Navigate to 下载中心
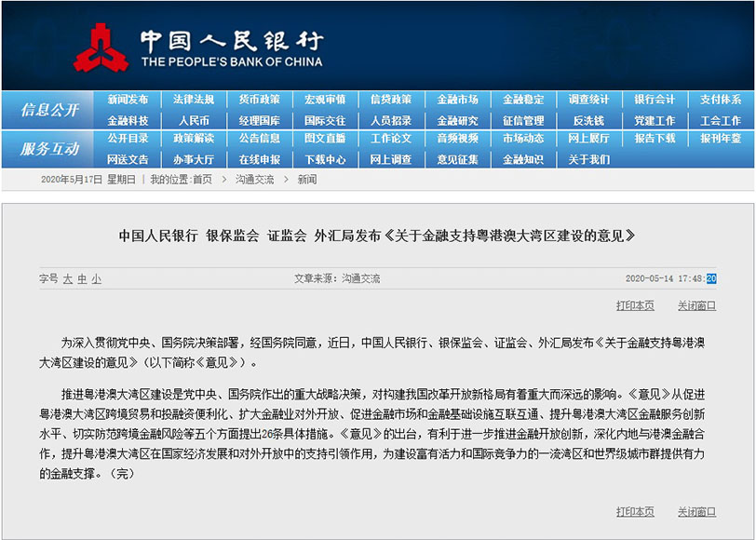The image size is (756, 540). [x=325, y=159]
